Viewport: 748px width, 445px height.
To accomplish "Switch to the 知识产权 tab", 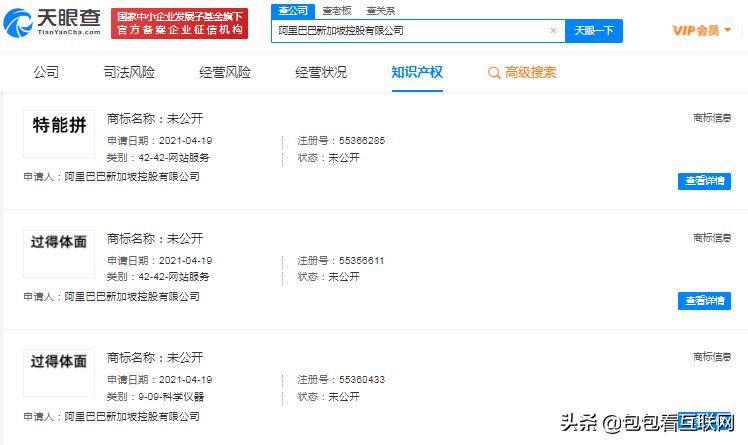I will point(417,72).
